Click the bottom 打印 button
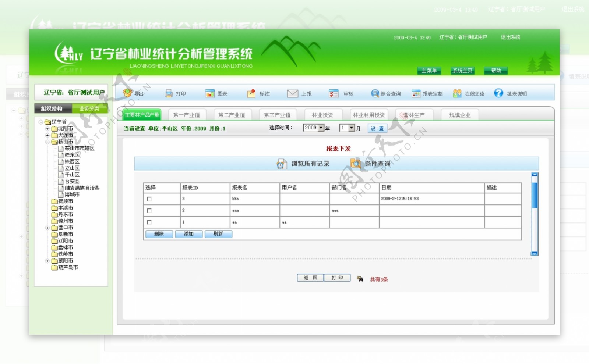 [337, 278]
